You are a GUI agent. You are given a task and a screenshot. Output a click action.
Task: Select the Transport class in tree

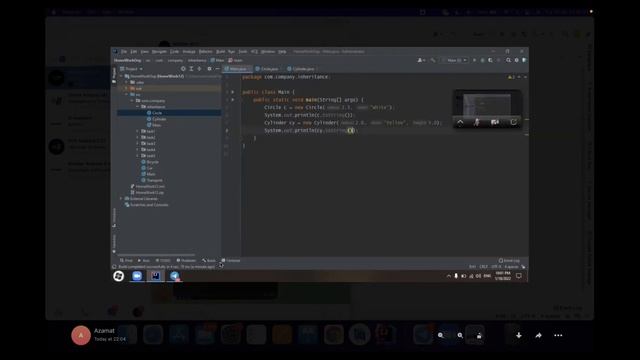[152, 180]
